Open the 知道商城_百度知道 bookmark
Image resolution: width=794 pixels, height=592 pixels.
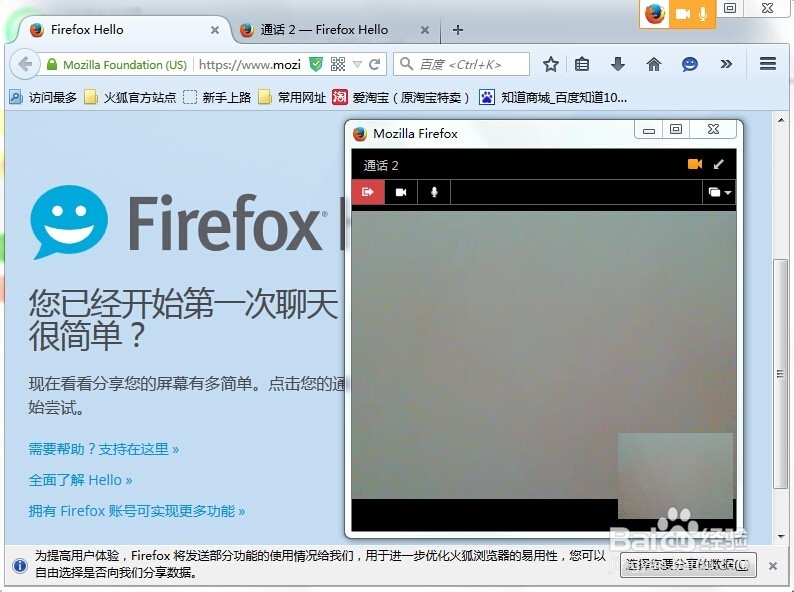[x=553, y=97]
